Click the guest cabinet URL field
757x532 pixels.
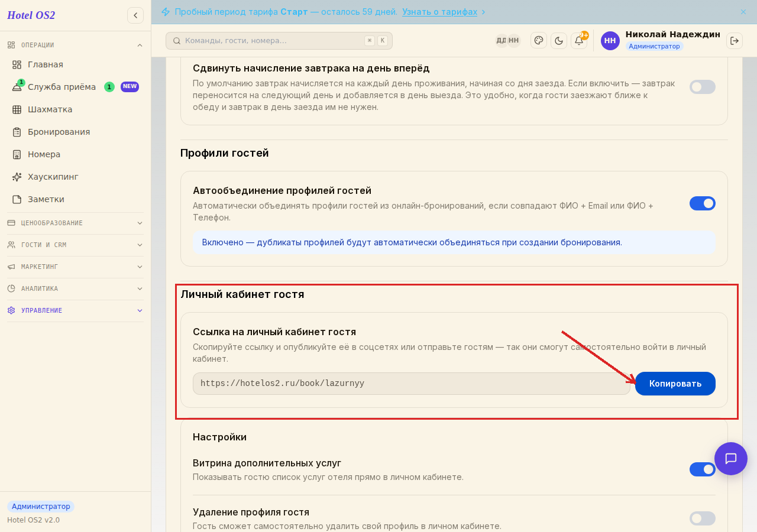412,384
